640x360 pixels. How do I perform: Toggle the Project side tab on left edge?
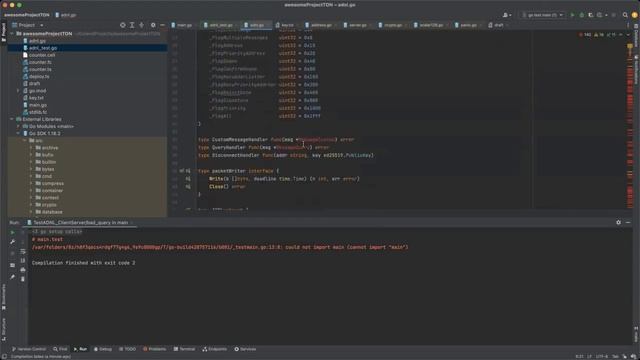pyautogui.click(x=4, y=32)
